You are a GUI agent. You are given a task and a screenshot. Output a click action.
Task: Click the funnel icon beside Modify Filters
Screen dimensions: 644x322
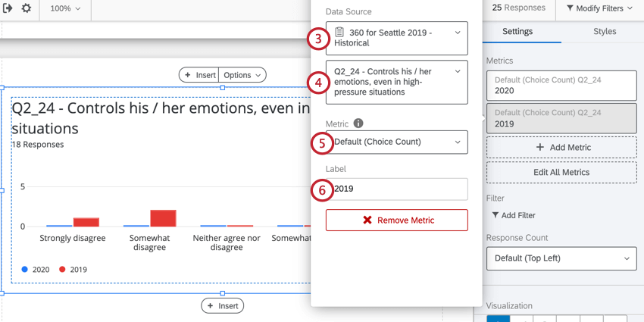point(570,8)
